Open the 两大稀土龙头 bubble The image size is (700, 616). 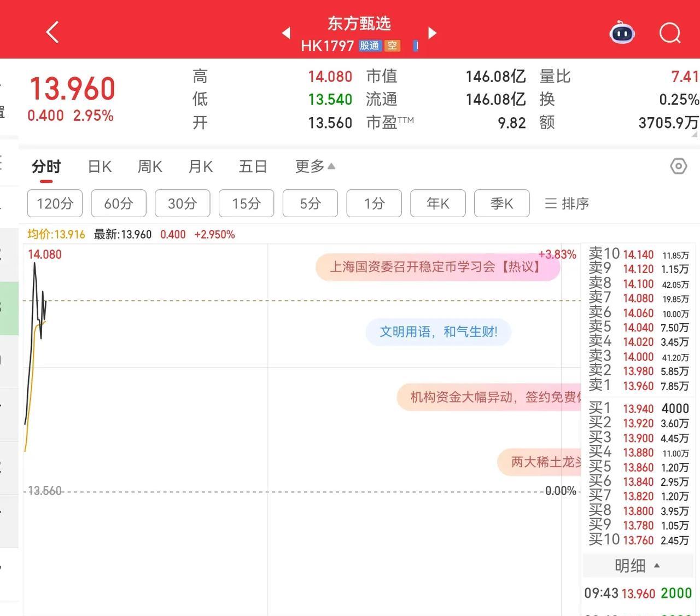point(539,462)
